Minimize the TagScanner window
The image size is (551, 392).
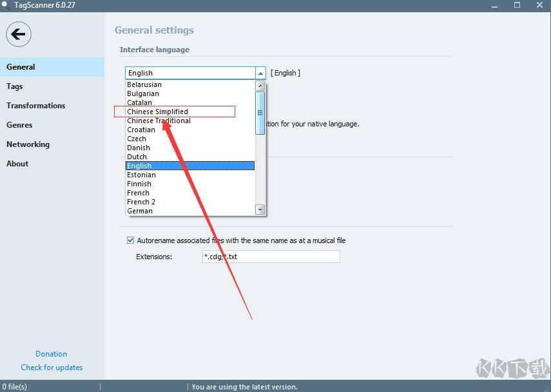click(x=494, y=5)
